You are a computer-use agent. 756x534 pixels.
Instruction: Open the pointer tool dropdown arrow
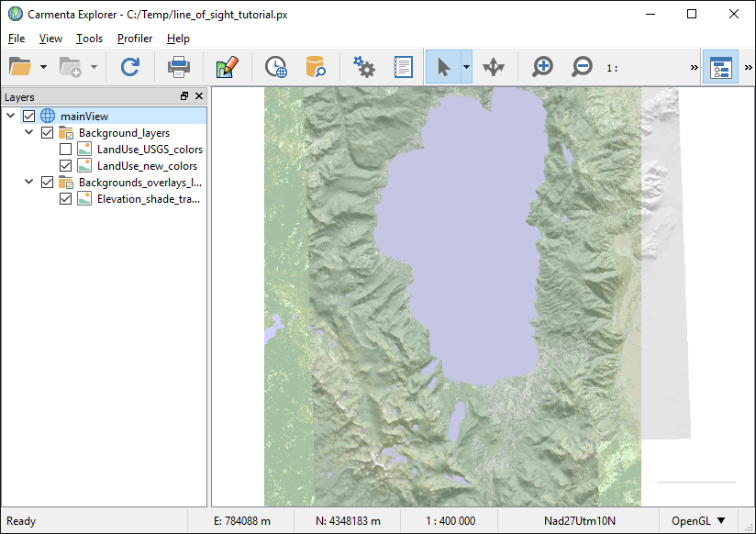pos(466,67)
